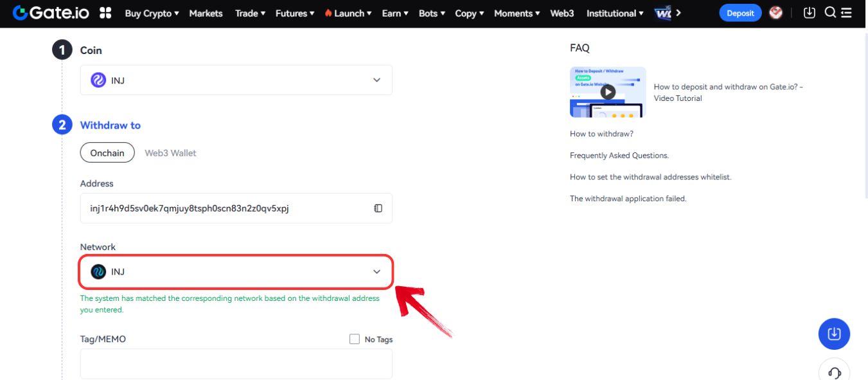The height and width of the screenshot is (380, 868).
Task: Open the apps grid menu icon
Action: (x=105, y=13)
